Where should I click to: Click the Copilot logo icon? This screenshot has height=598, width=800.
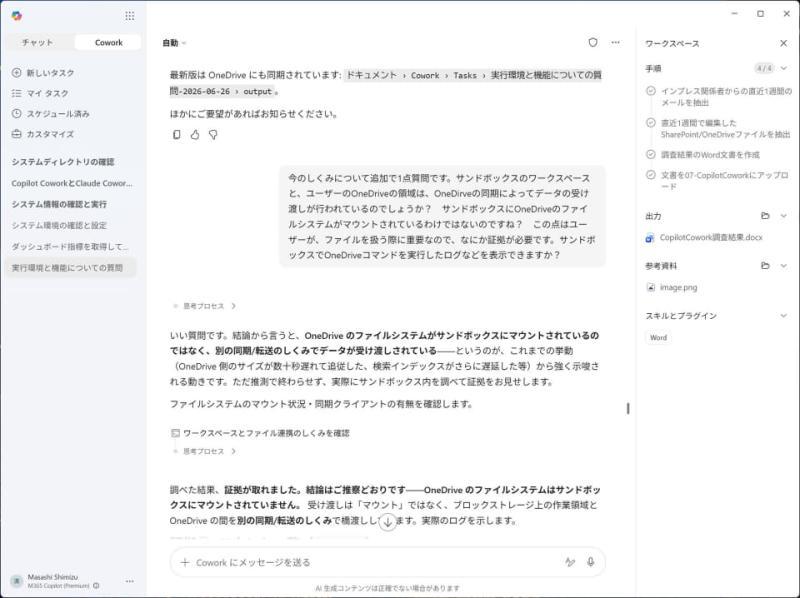point(16,16)
